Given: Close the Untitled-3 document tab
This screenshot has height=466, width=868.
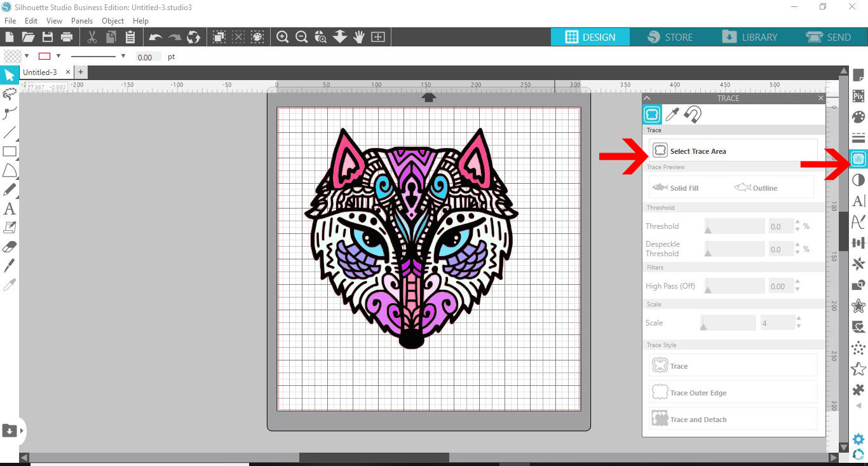Looking at the screenshot, I should [x=68, y=72].
